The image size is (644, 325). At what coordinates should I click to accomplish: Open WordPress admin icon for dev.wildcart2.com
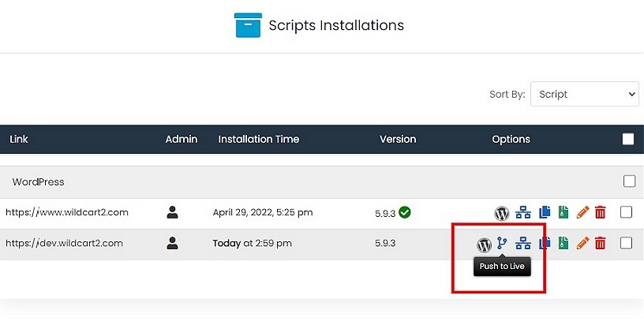484,245
